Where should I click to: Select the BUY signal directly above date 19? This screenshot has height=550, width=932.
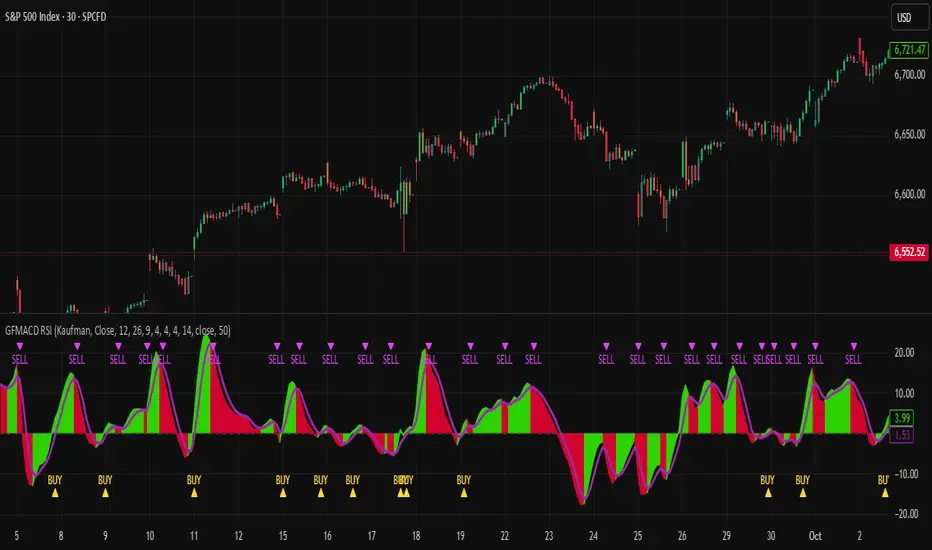(x=464, y=486)
